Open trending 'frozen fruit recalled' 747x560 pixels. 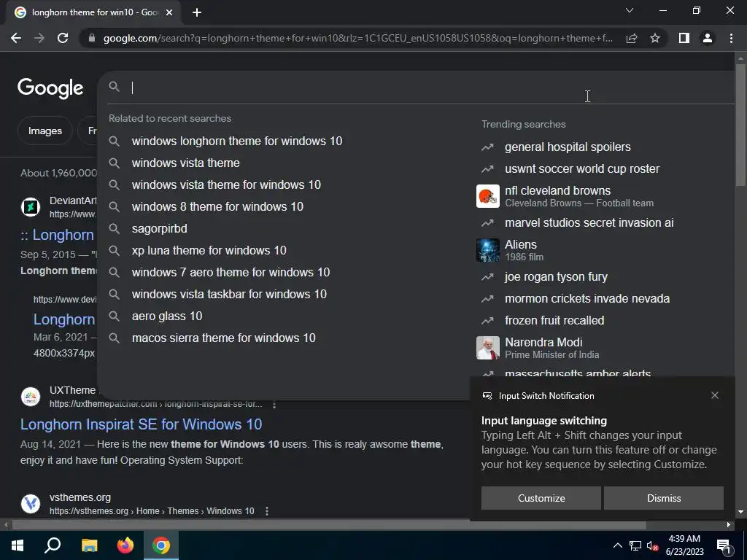tap(554, 321)
